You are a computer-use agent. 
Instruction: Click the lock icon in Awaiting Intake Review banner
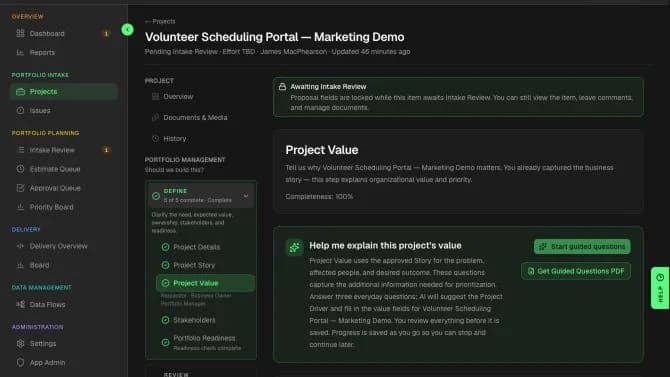282,86
